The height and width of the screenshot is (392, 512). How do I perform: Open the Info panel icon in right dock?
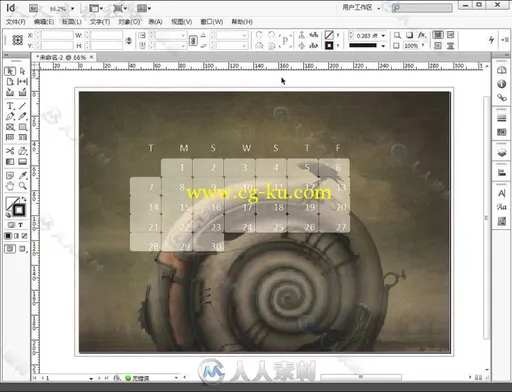point(501,84)
